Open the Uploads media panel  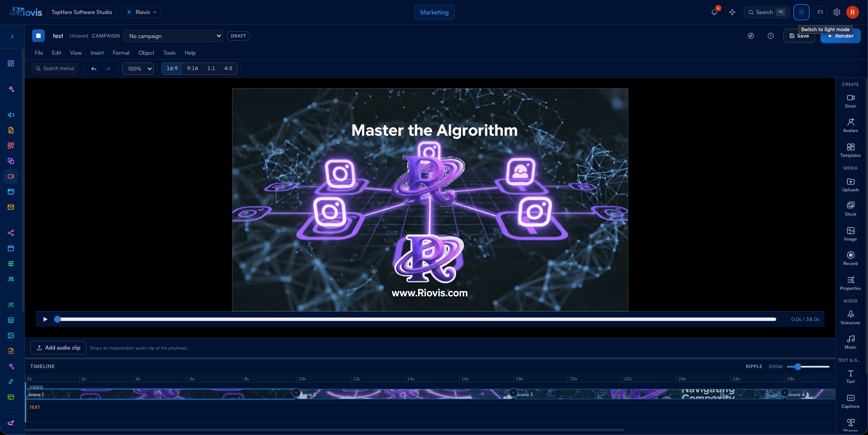(850, 185)
